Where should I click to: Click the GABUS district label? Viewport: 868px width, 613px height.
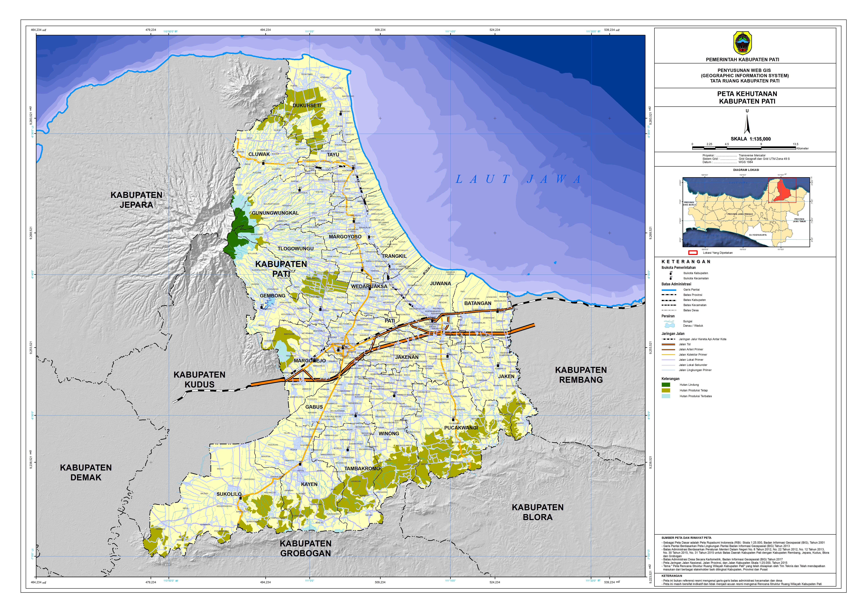click(x=314, y=407)
